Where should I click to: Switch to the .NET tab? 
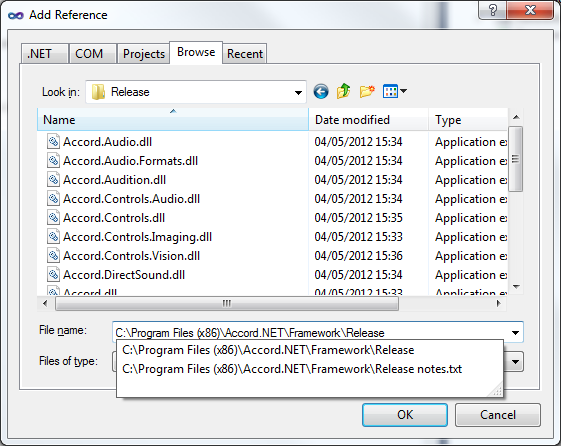click(45, 54)
